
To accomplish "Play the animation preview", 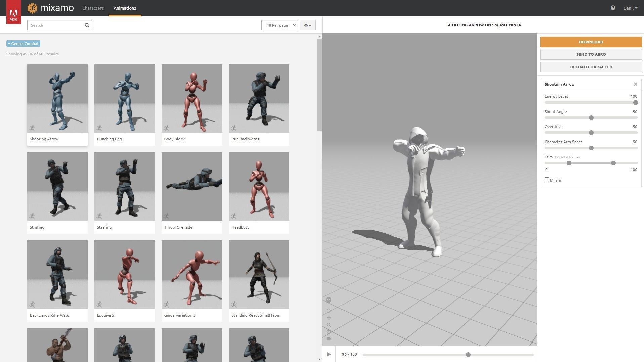I will tap(329, 354).
